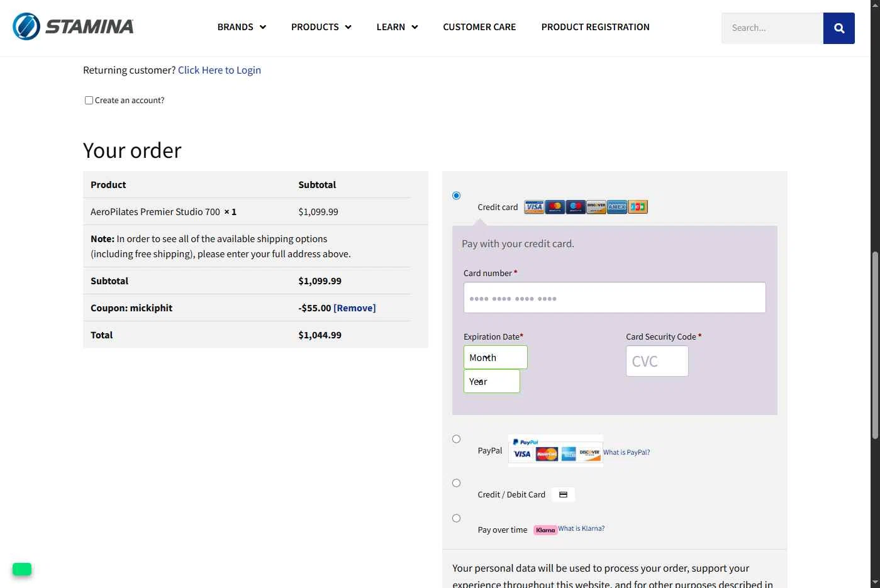Viewport: 880px width, 588px height.
Task: Click the pink Klarna badge
Action: [545, 530]
